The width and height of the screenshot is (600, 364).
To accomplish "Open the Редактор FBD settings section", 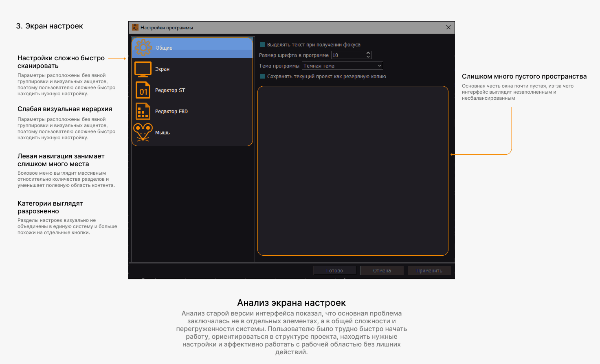I will [192, 111].
